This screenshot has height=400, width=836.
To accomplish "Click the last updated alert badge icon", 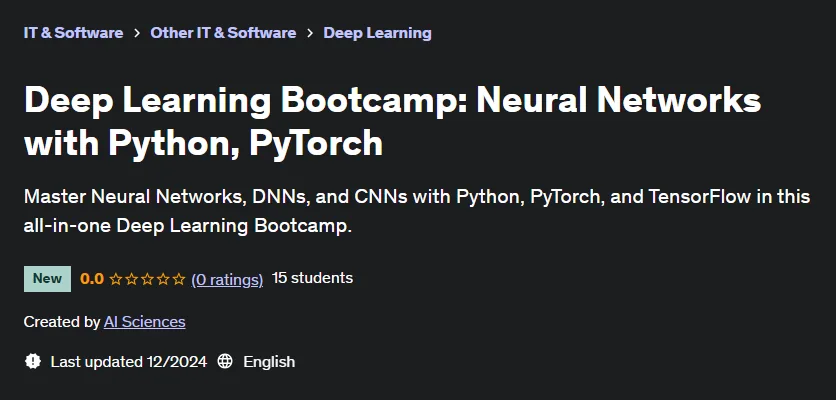I will pos(33,362).
